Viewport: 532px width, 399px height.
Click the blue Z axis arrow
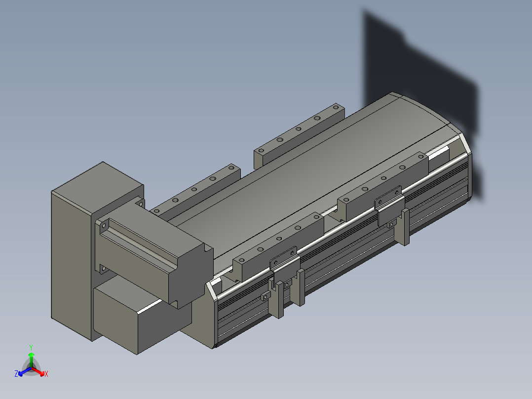pyautogui.click(x=22, y=372)
